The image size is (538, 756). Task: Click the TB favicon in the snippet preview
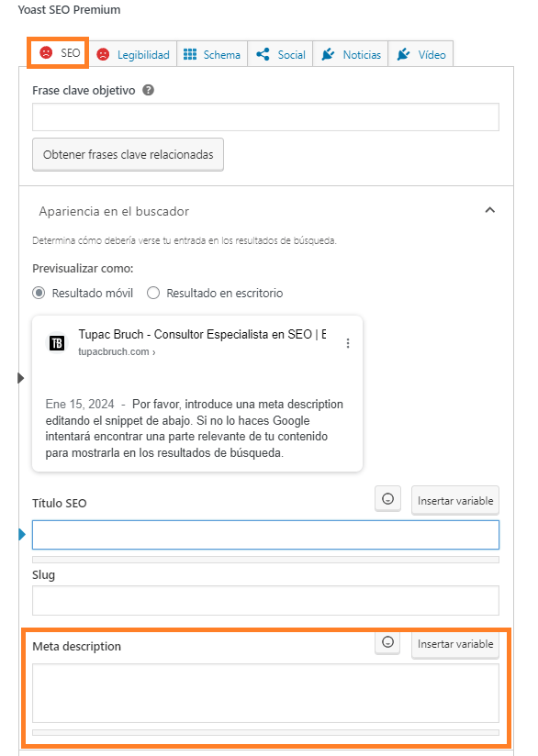coord(55,343)
